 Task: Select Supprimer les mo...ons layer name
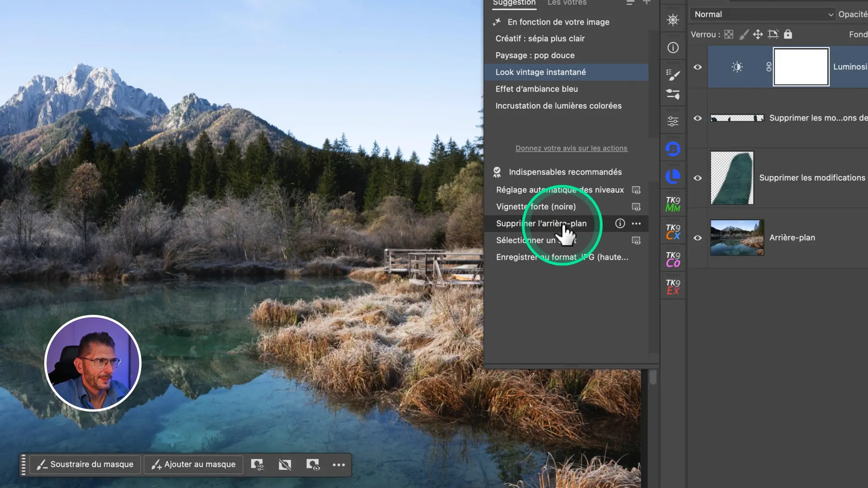pyautogui.click(x=818, y=118)
